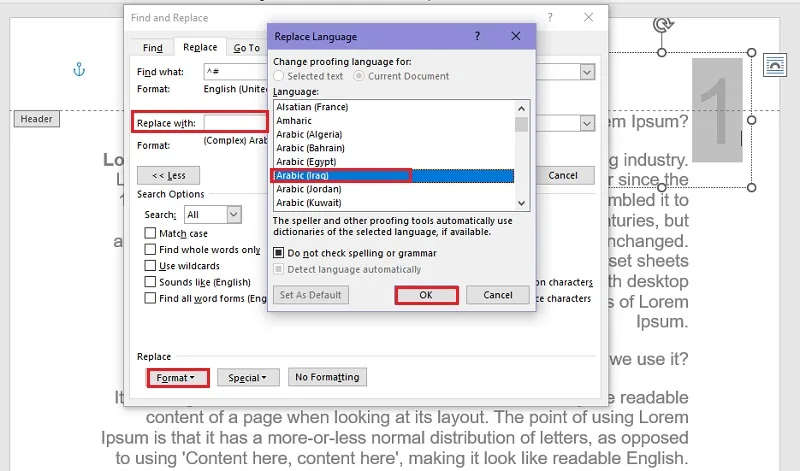Viewport: 800px width, 471px height.
Task: Click the Find and Replace help icon
Action: point(550,17)
